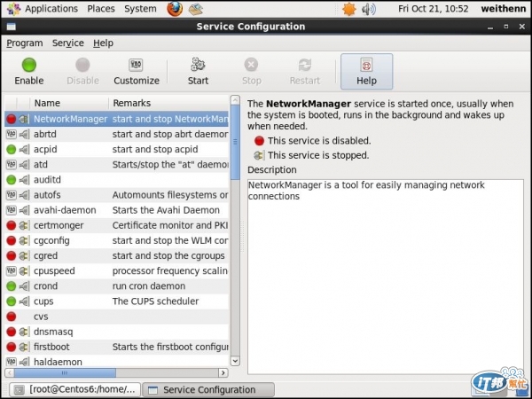Select the cgred service

coord(117,256)
